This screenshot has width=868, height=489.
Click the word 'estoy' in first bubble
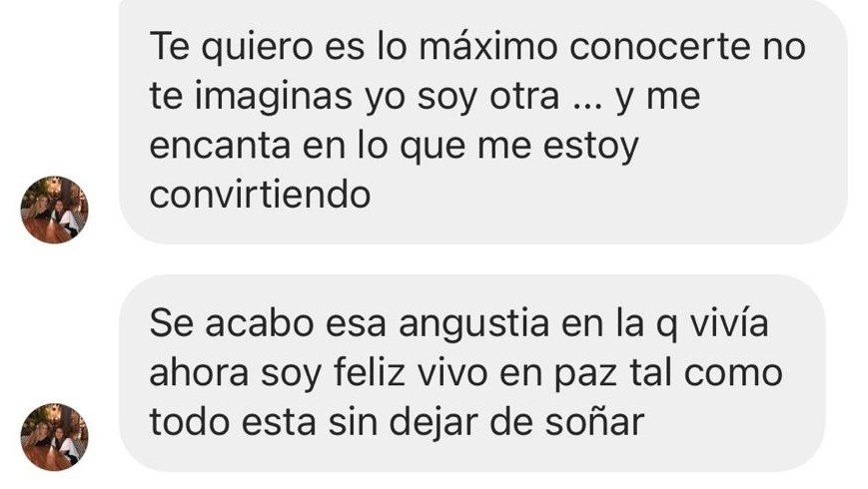coord(590,147)
